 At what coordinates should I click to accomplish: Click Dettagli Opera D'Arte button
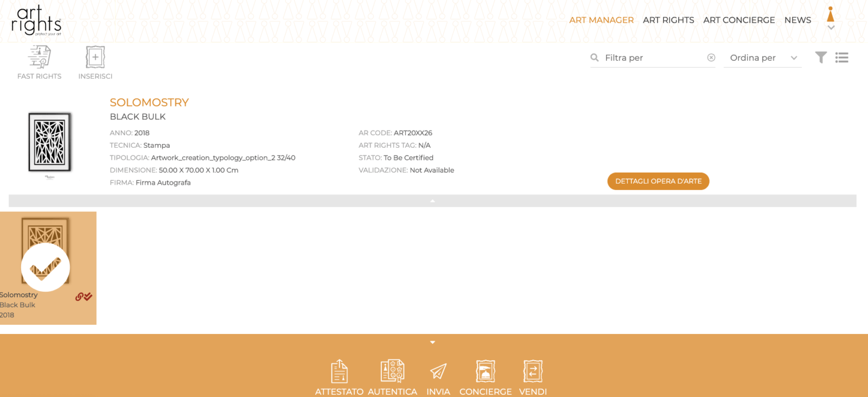[x=659, y=181]
